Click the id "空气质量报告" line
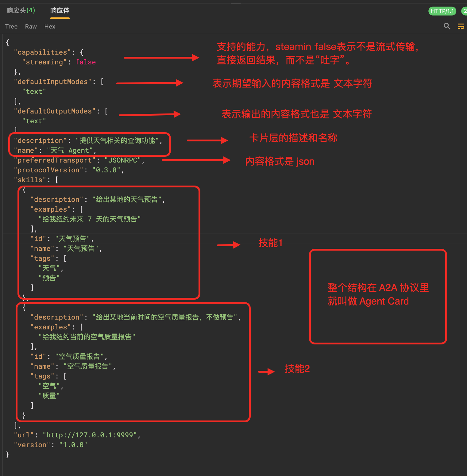Viewport: 467px width, 476px height. click(x=69, y=357)
